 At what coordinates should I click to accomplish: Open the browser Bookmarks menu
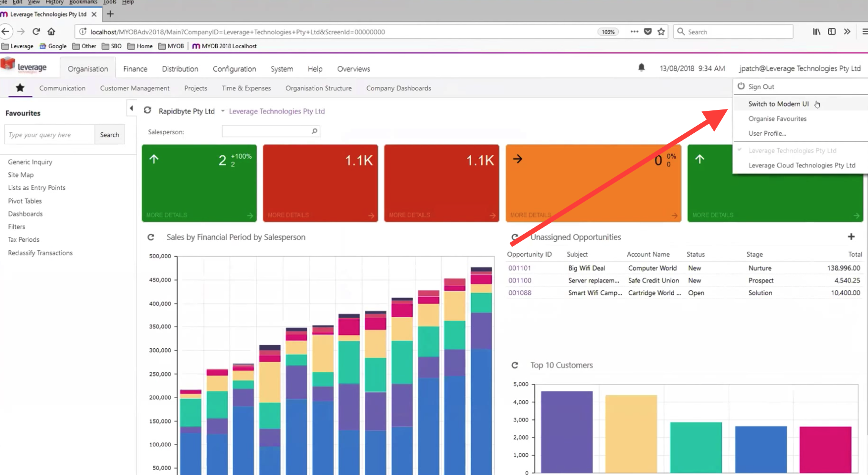coord(83,2)
